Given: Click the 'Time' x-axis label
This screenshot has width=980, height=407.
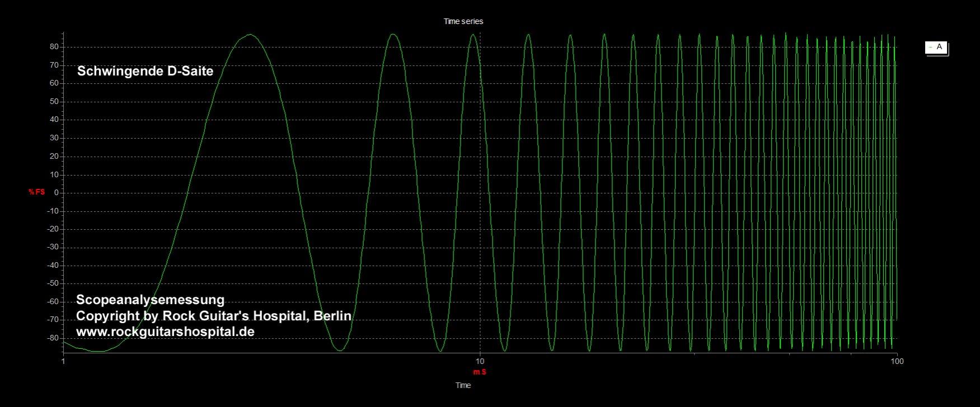Looking at the screenshot, I should click(x=463, y=385).
